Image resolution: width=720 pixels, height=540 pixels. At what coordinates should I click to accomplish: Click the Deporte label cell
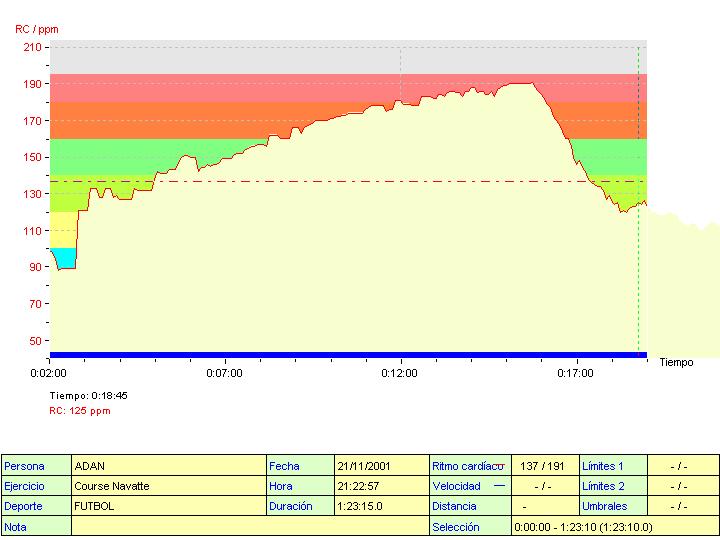[36, 506]
